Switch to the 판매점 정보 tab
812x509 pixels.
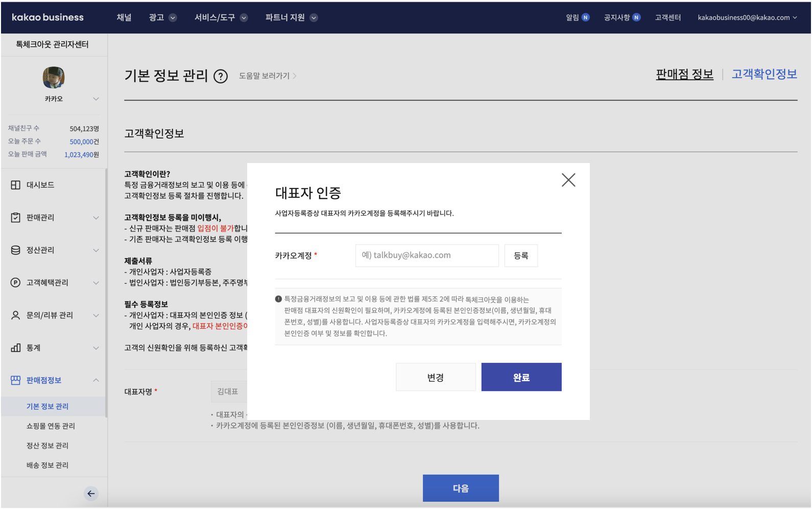(684, 75)
